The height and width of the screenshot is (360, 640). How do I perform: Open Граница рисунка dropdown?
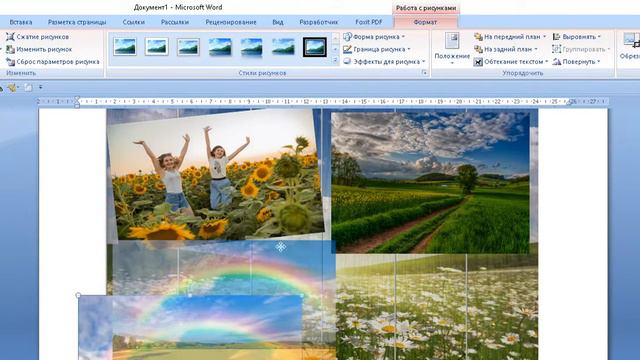point(377,49)
